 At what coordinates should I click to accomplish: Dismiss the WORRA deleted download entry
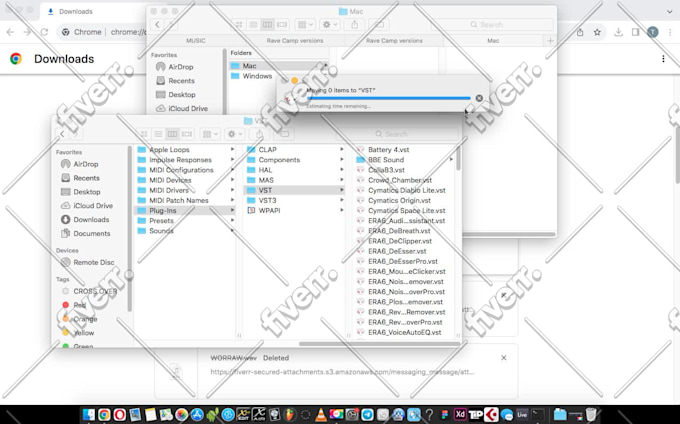[503, 358]
